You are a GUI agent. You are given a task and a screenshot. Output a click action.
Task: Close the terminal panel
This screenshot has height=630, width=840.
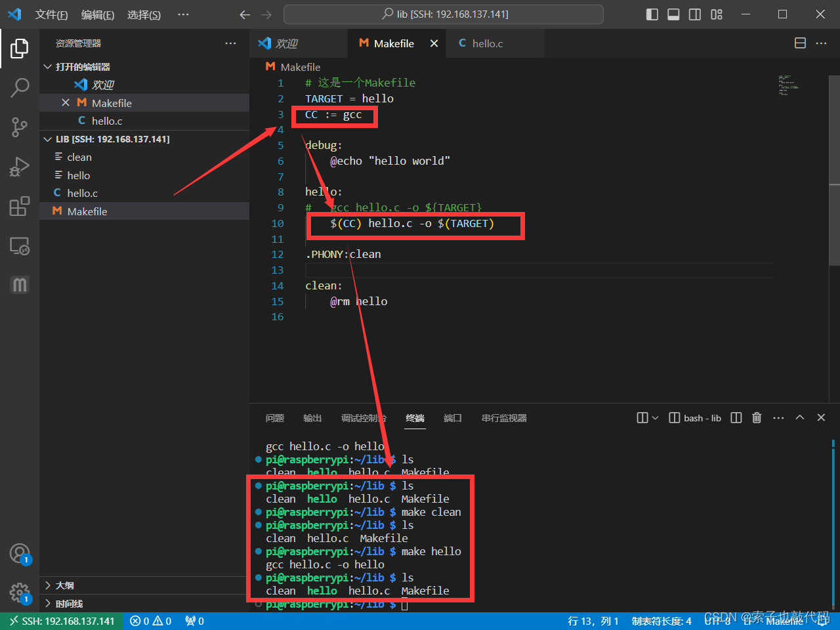coord(821,417)
